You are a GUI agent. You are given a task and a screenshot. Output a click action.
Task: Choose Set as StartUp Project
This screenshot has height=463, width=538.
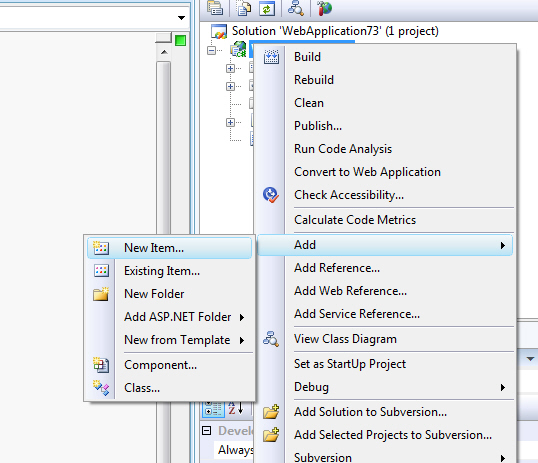tap(350, 363)
